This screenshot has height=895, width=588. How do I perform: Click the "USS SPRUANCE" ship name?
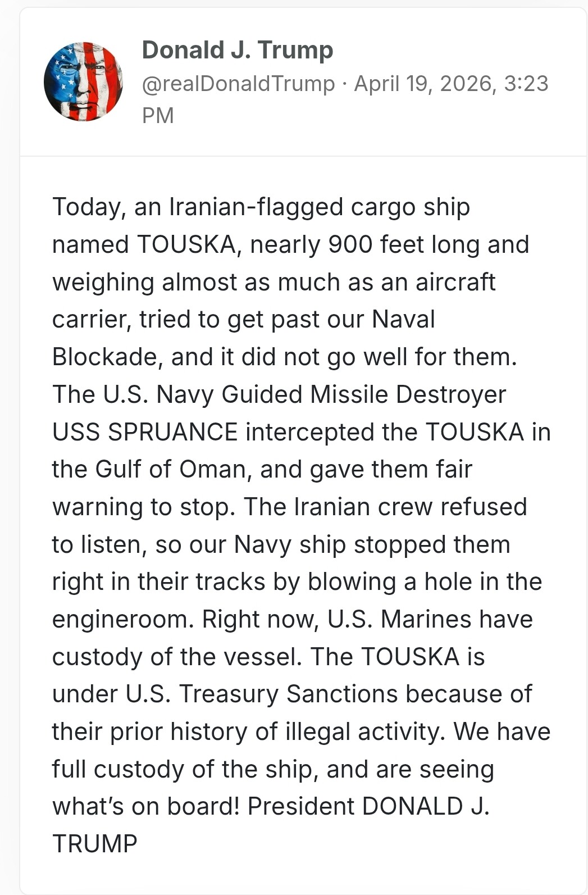[145, 432]
